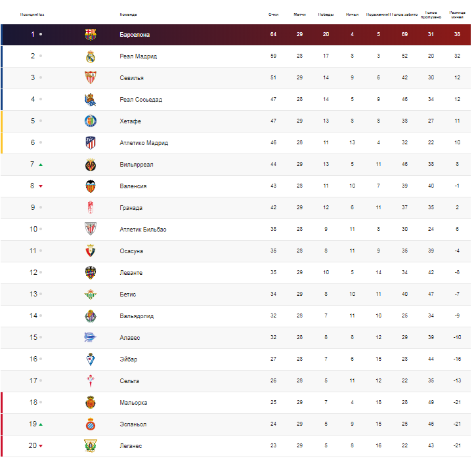Viewport: 476px width, 469px height.
Task: Click the Leganes club crest
Action: (91, 445)
